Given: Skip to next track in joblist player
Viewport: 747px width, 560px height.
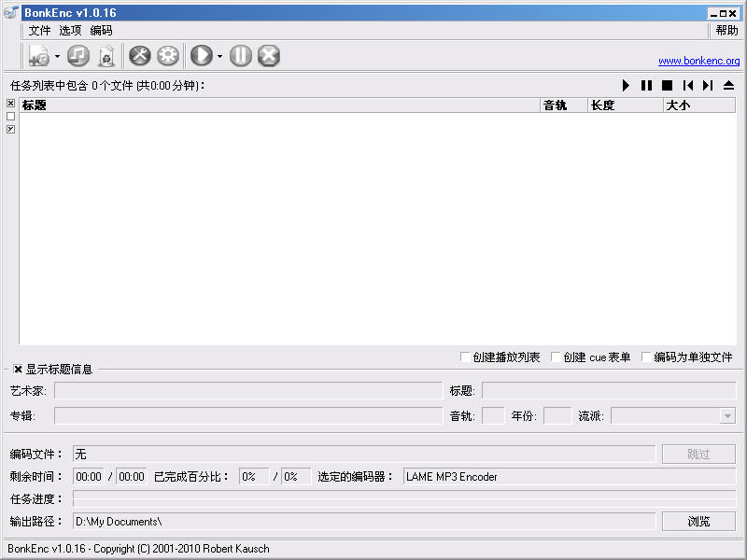Looking at the screenshot, I should pyautogui.click(x=708, y=85).
